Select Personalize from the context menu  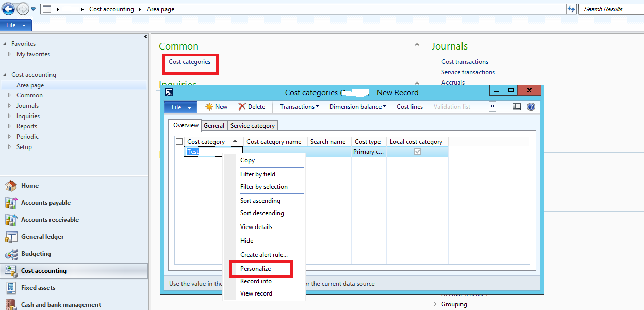click(256, 268)
